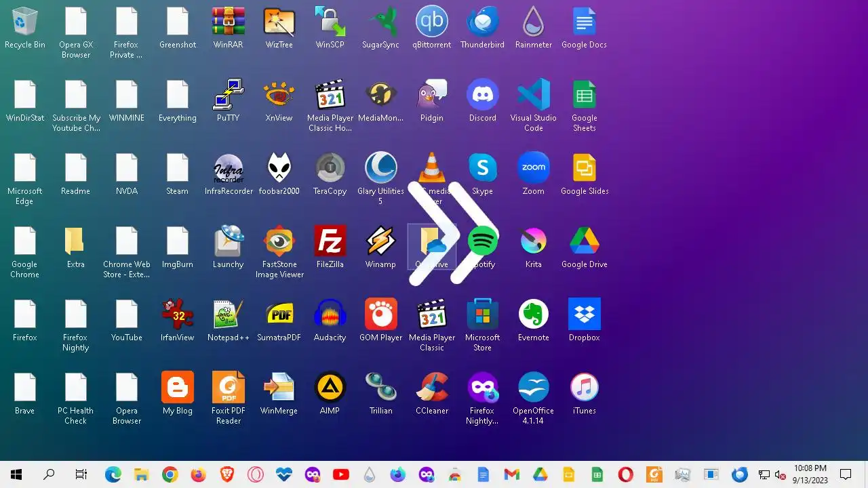Select the SumatraPDF desktop icon

pyautogui.click(x=279, y=321)
